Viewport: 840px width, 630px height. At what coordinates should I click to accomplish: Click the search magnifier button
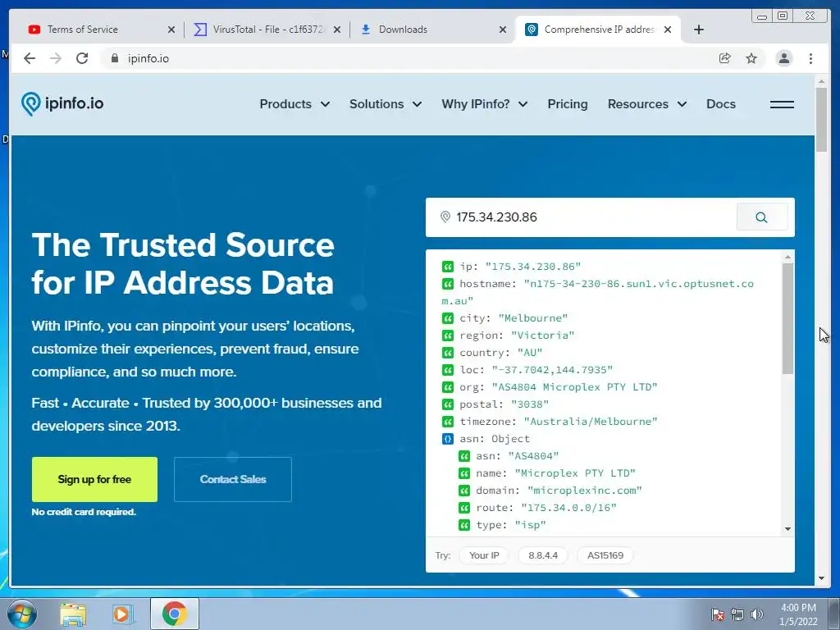coord(761,217)
